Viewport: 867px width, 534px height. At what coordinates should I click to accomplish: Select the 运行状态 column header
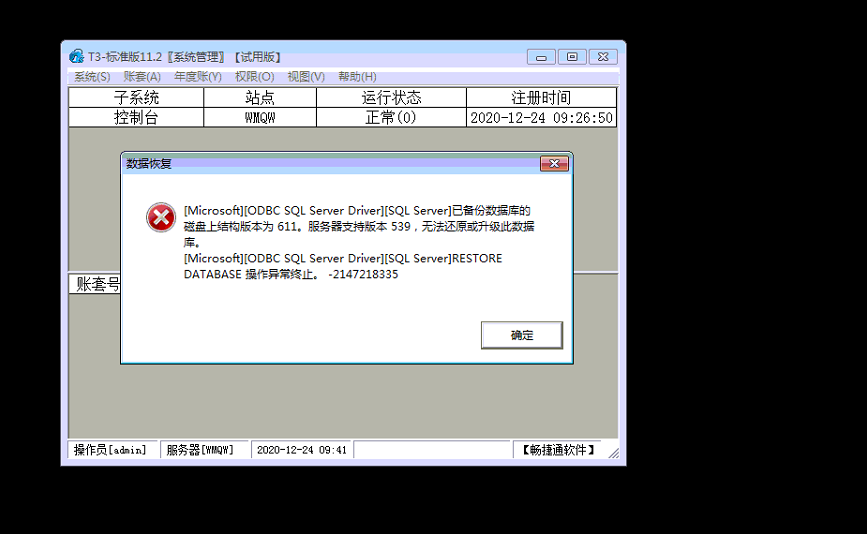coord(391,98)
